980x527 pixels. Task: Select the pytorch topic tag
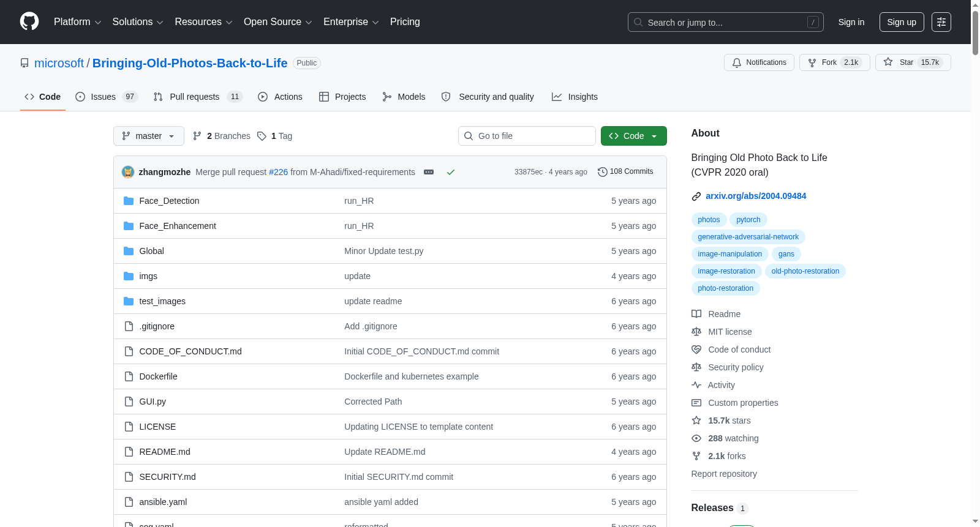748,220
